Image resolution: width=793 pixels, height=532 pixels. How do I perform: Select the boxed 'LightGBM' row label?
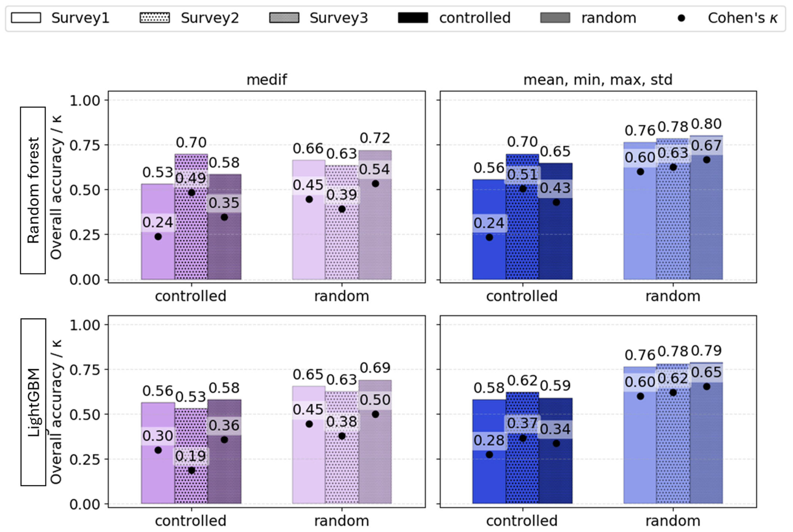pyautogui.click(x=33, y=402)
